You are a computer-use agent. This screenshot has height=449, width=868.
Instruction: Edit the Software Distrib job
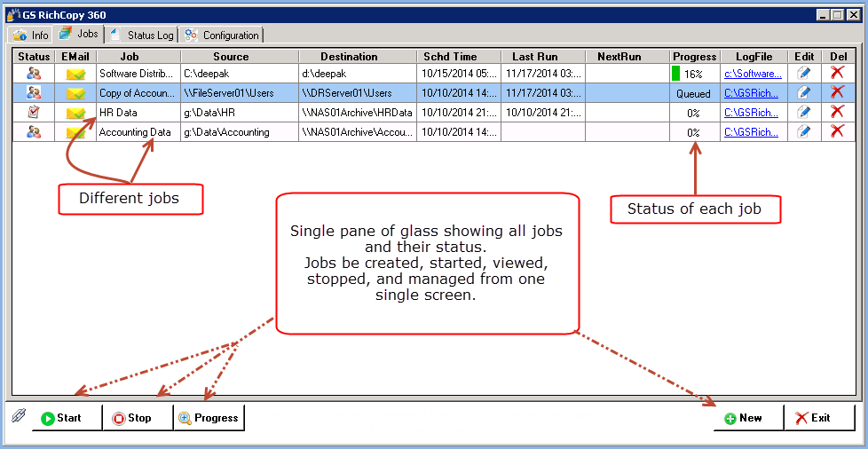[x=803, y=73]
